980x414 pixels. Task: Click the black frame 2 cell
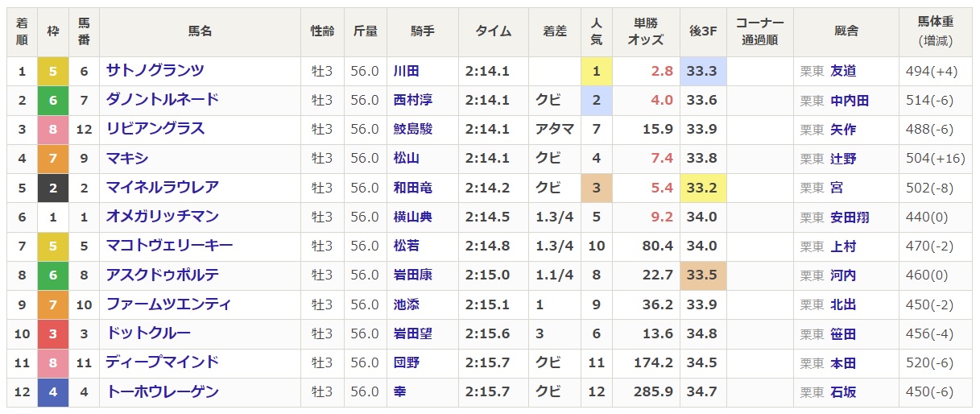pyautogui.click(x=53, y=188)
